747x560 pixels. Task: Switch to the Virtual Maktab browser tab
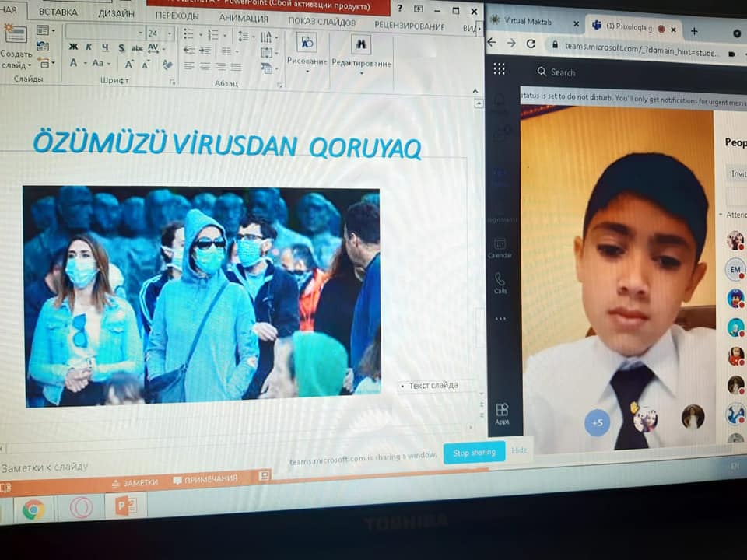(x=534, y=21)
